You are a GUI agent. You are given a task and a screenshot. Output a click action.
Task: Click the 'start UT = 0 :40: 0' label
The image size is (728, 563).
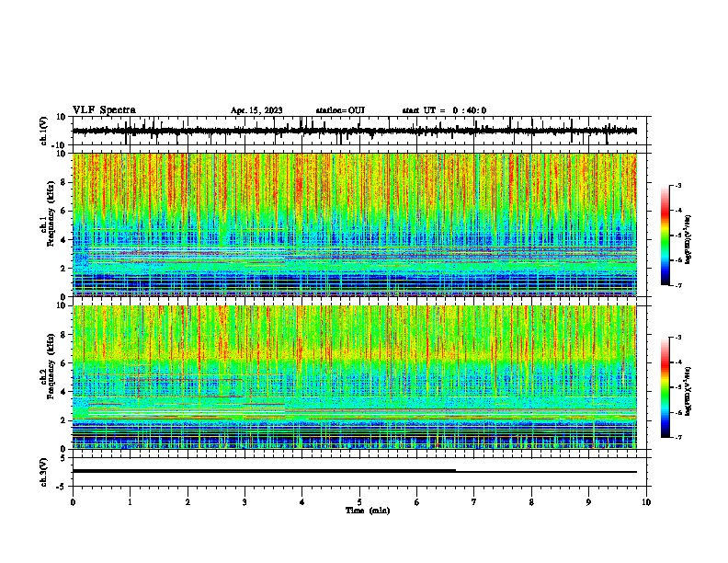click(444, 110)
